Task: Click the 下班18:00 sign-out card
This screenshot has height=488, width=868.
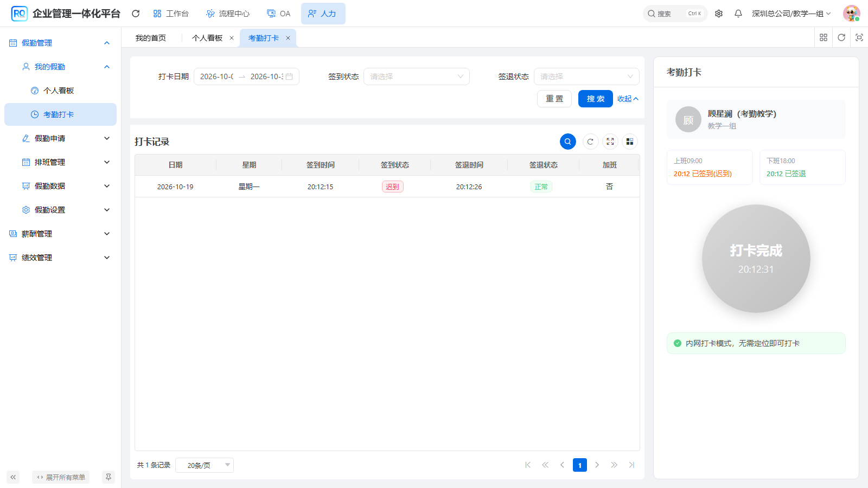Action: pos(802,167)
